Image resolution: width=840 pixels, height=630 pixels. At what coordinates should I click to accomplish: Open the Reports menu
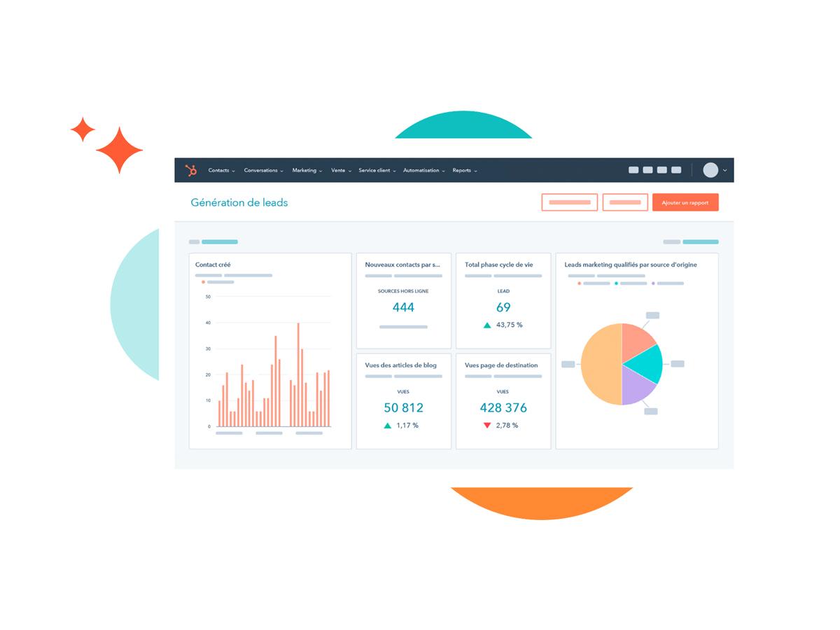465,171
